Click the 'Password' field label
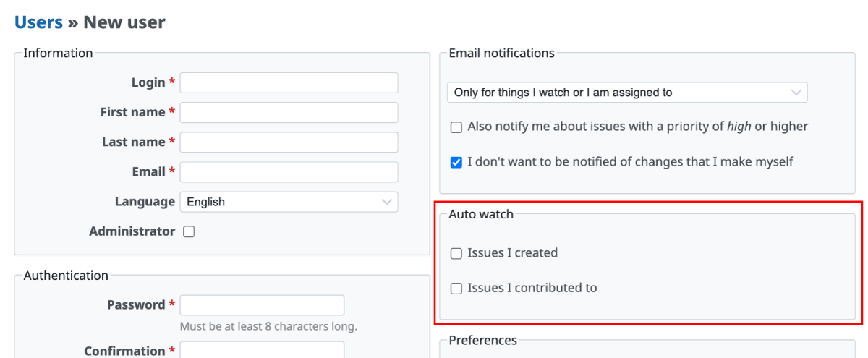The height and width of the screenshot is (358, 868). (136, 305)
